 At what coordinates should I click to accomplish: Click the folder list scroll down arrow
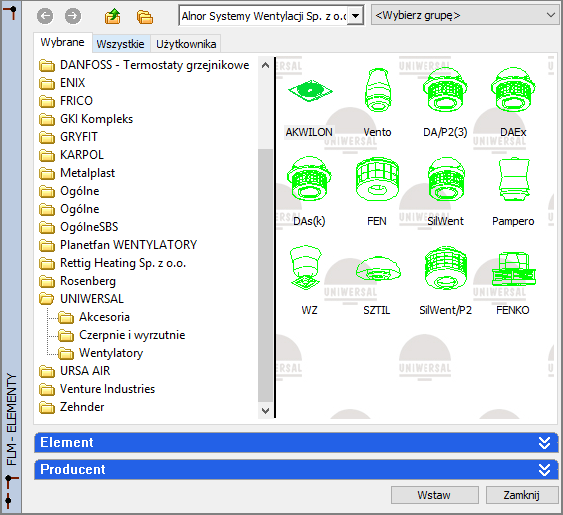point(265,410)
